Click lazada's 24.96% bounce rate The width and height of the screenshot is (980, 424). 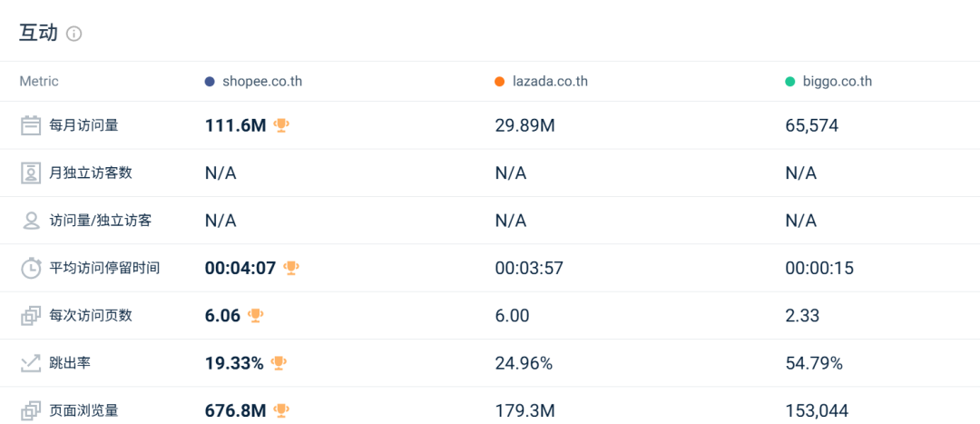(524, 363)
